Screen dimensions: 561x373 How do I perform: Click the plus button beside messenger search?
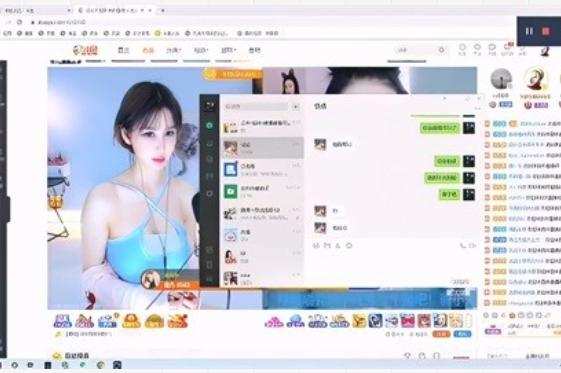click(x=296, y=107)
